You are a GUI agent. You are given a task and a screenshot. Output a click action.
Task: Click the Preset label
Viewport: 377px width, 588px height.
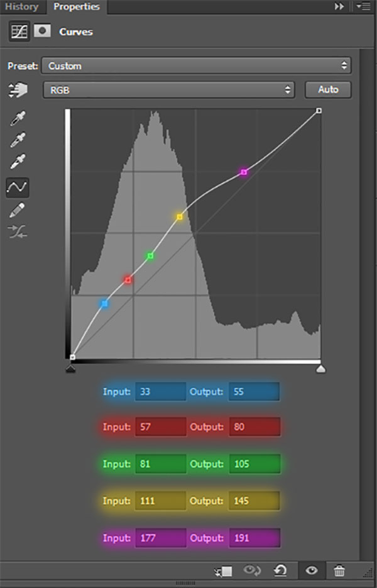[23, 66]
